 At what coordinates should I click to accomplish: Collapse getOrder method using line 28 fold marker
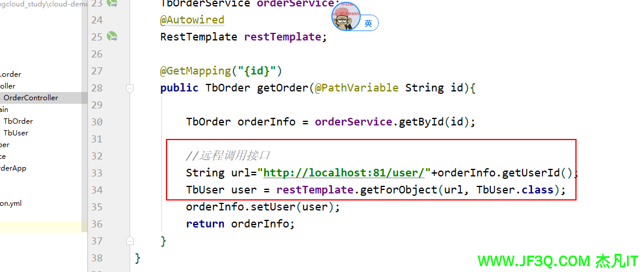point(130,89)
